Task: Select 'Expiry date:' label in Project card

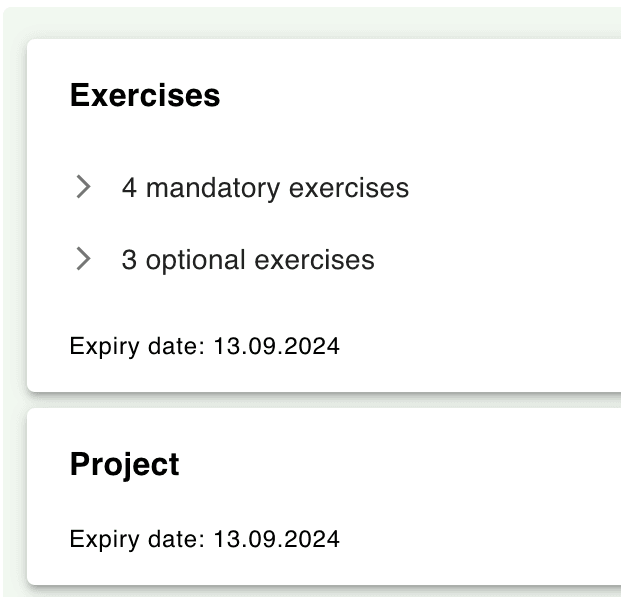Action: tap(137, 540)
